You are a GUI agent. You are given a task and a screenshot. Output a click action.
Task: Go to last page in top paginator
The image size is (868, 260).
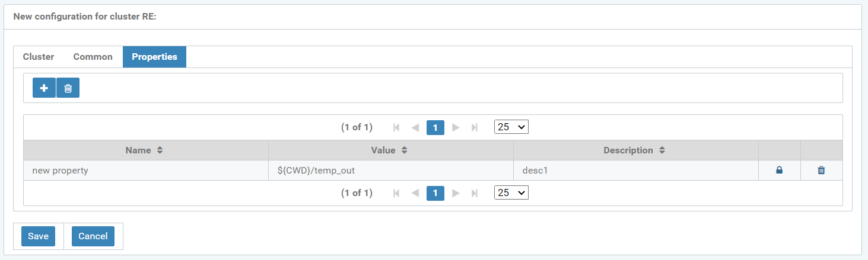click(x=475, y=127)
